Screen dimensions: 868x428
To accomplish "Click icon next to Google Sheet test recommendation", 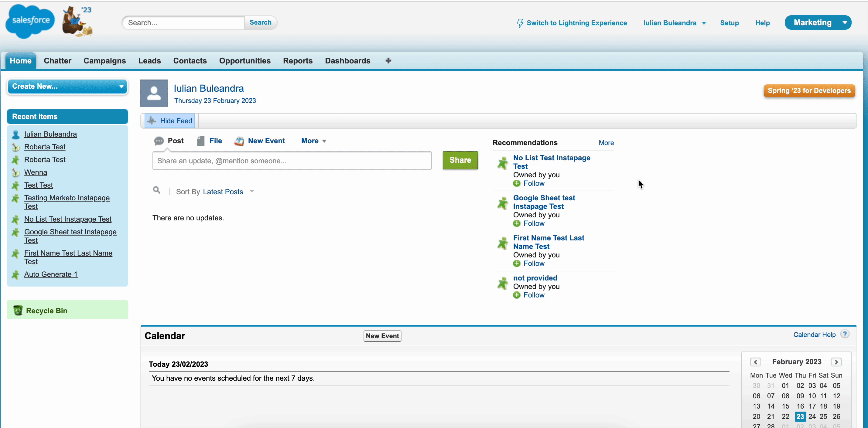I will point(502,203).
